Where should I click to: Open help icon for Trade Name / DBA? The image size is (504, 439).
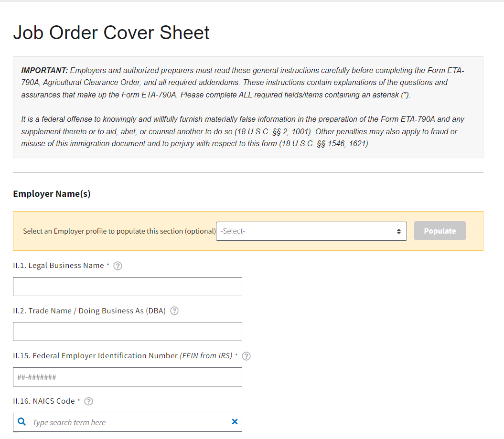174,311
